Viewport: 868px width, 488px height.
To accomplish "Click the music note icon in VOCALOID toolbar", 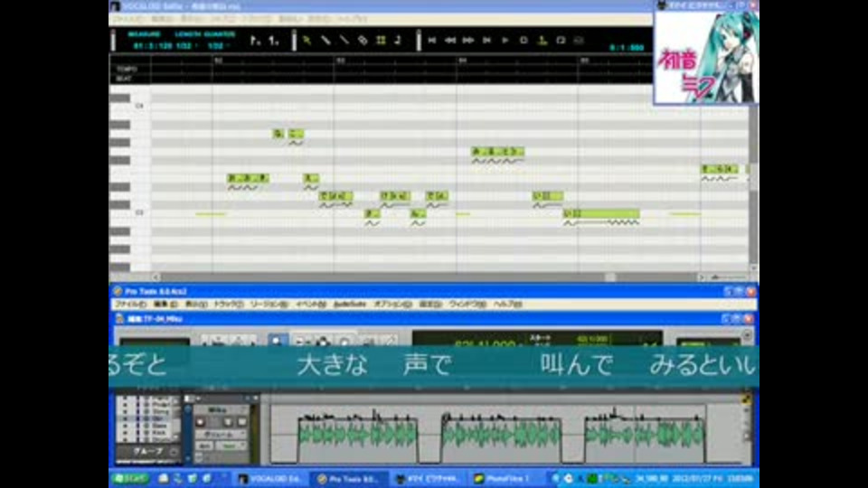I will coord(398,41).
